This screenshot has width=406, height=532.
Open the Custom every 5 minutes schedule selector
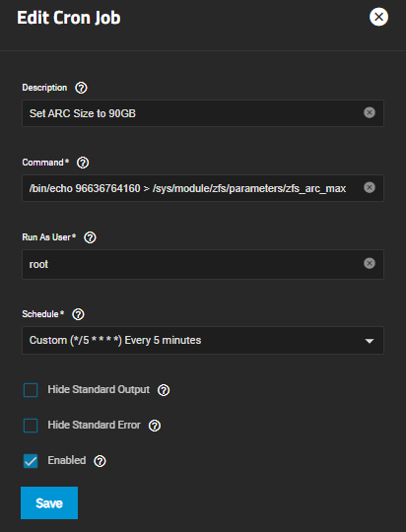tap(203, 340)
